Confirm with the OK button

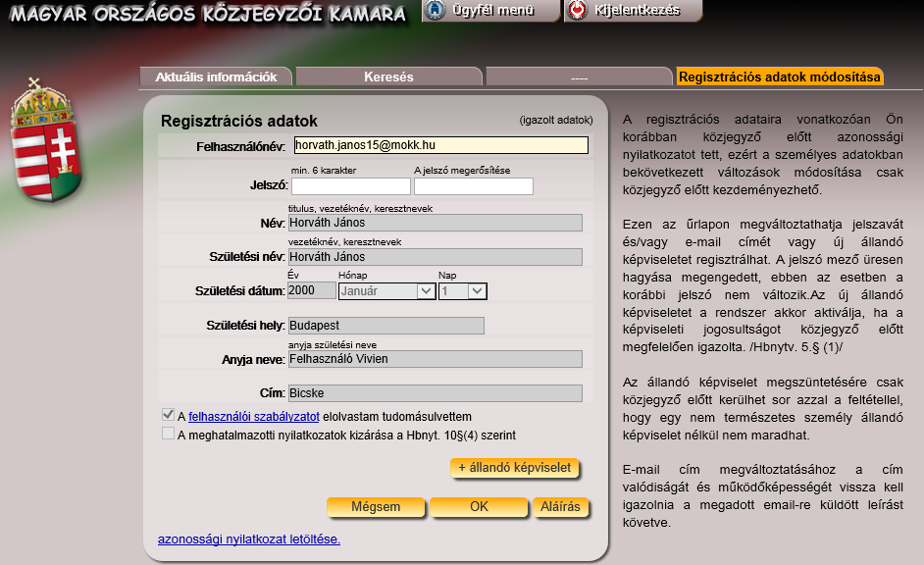[479, 507]
